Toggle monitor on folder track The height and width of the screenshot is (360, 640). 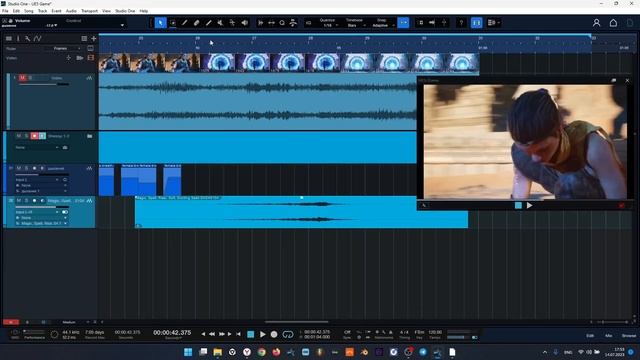(42, 136)
